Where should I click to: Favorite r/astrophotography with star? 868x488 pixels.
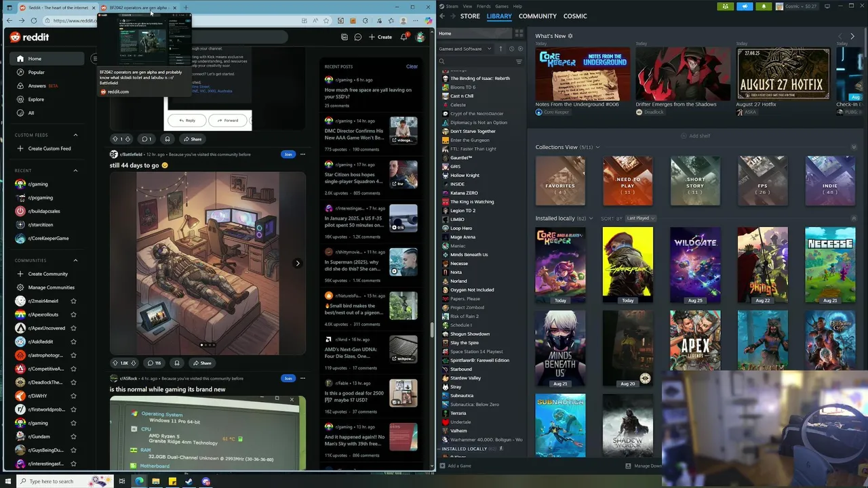click(x=73, y=355)
